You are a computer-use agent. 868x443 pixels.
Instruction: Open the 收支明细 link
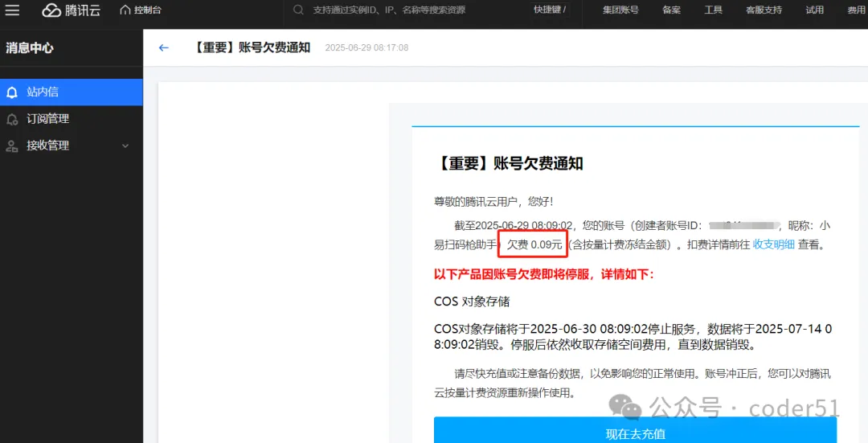coord(773,244)
